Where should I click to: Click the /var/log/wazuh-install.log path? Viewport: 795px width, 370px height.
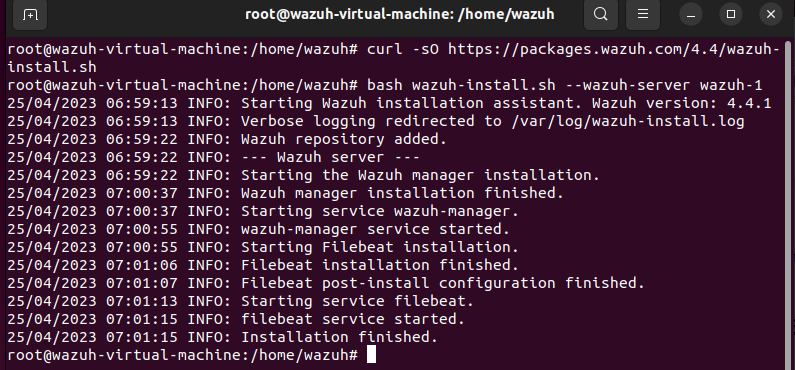628,121
